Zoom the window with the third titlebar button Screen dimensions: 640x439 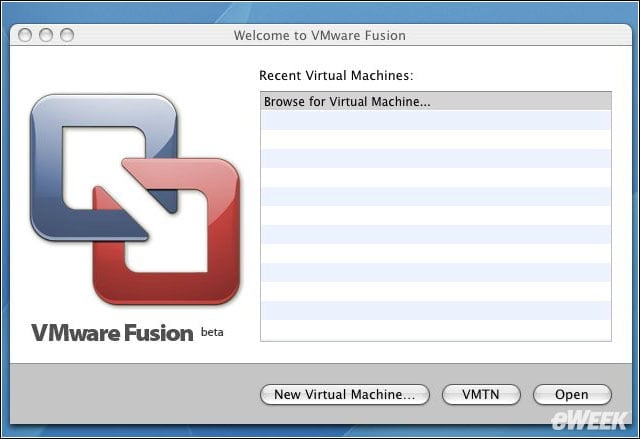(x=67, y=35)
